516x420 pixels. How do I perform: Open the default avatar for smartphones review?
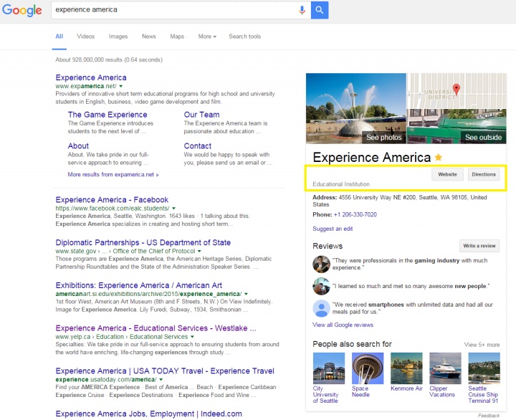[x=321, y=308]
